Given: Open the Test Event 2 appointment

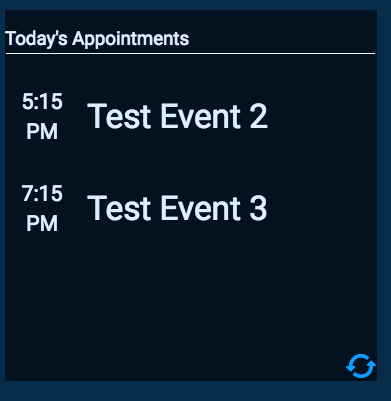Looking at the screenshot, I should click(x=177, y=116).
